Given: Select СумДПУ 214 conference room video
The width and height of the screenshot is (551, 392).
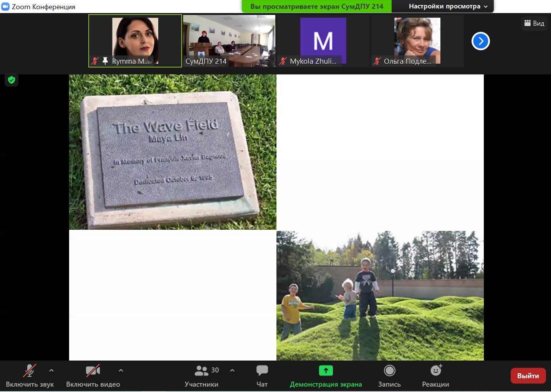Looking at the screenshot, I should point(229,41).
